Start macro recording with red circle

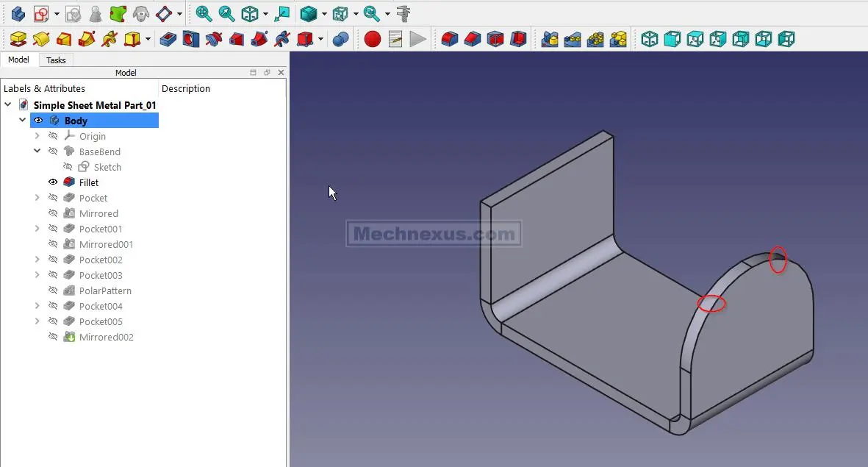pyautogui.click(x=373, y=39)
